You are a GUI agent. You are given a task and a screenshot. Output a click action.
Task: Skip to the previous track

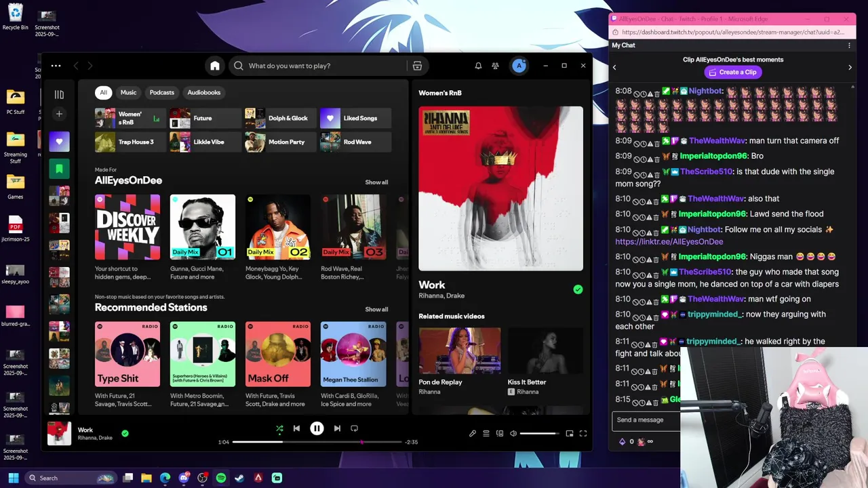click(x=296, y=428)
